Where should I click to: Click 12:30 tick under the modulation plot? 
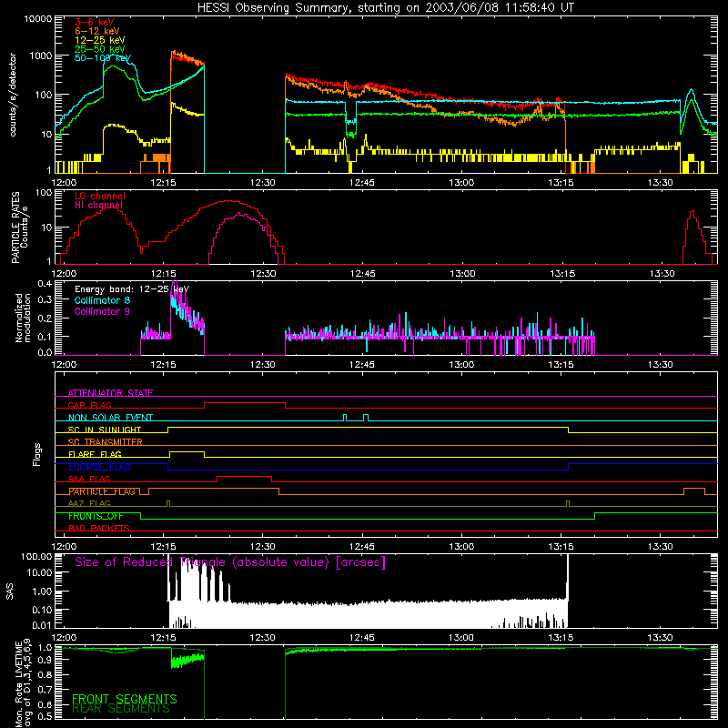tap(263, 365)
